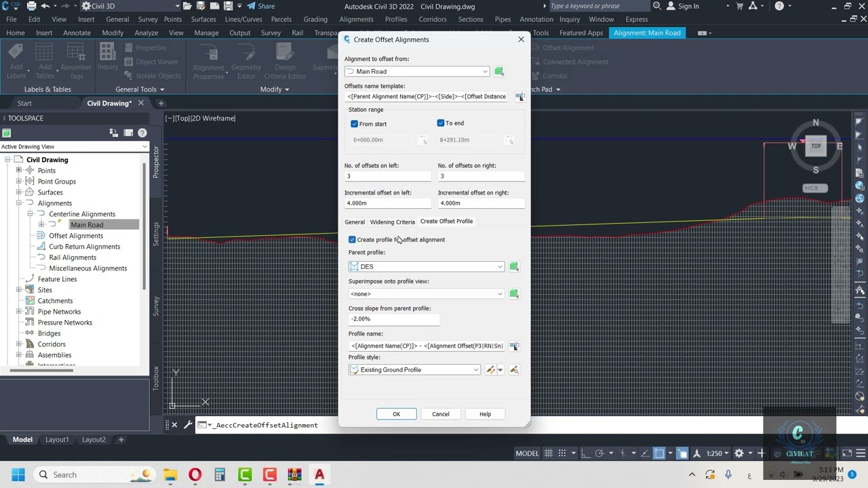Open the annotation scale 1:250 dropdown
This screenshot has height=488, width=868.
pyautogui.click(x=717, y=453)
